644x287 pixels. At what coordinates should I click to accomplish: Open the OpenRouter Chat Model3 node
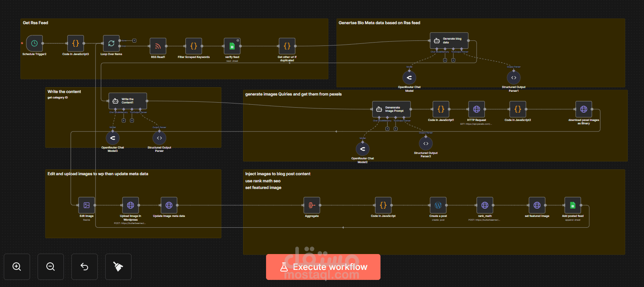pos(113,137)
